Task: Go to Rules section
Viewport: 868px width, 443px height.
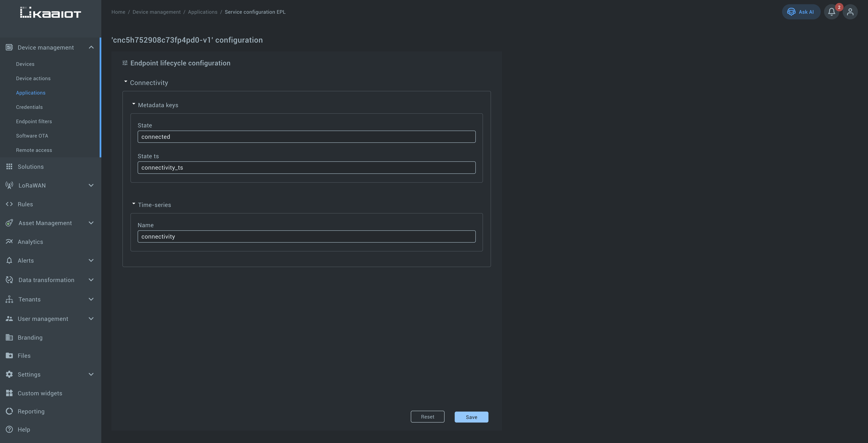Action: (x=25, y=204)
